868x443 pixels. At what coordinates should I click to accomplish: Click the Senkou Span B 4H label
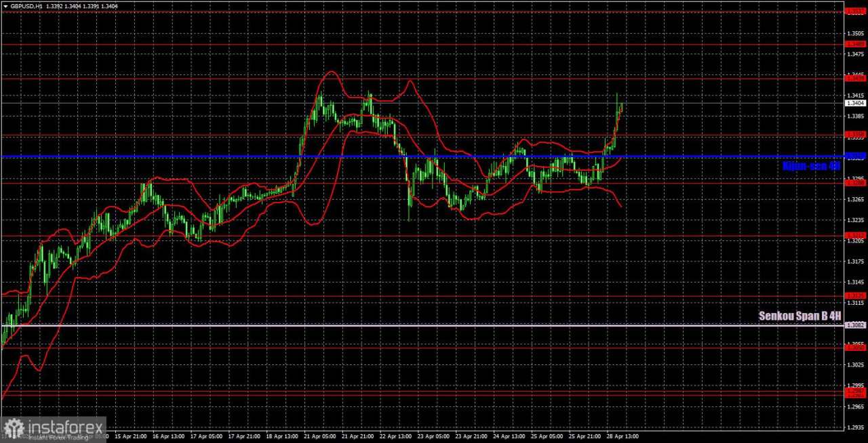(x=800, y=316)
